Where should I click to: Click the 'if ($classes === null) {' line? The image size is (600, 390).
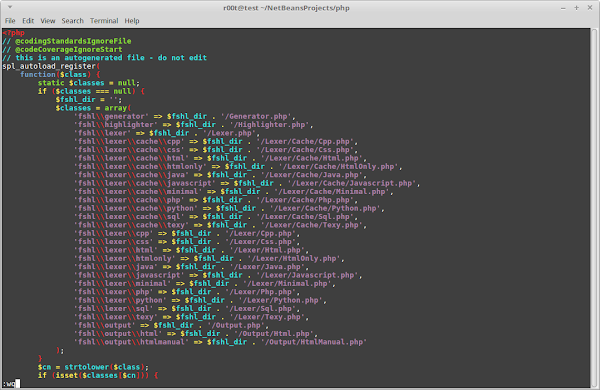[91, 91]
